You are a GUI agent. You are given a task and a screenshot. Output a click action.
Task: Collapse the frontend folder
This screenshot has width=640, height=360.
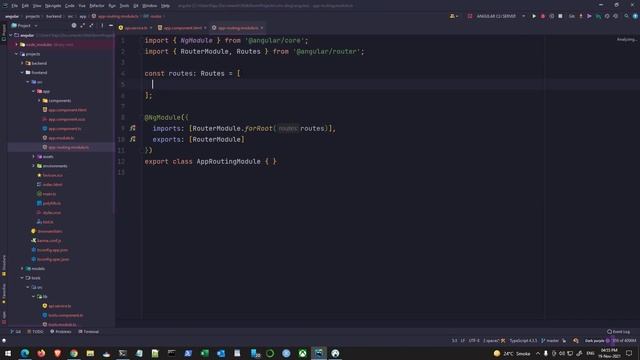click(22, 73)
